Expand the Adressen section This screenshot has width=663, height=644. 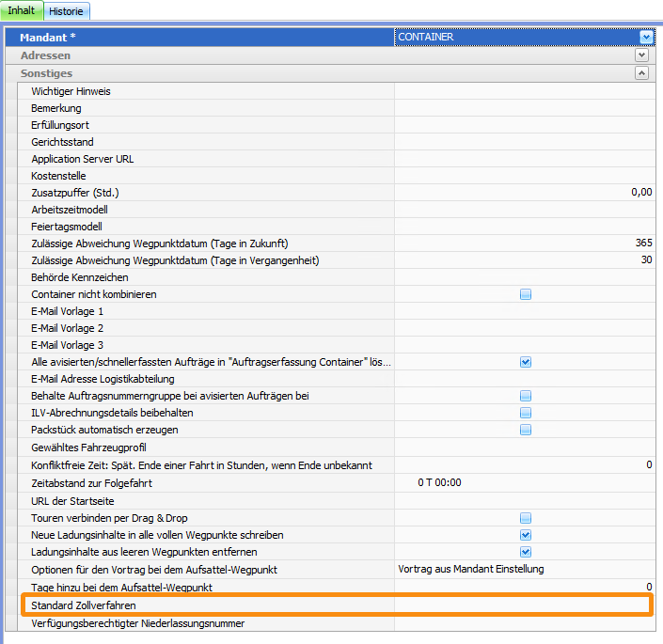point(641,55)
